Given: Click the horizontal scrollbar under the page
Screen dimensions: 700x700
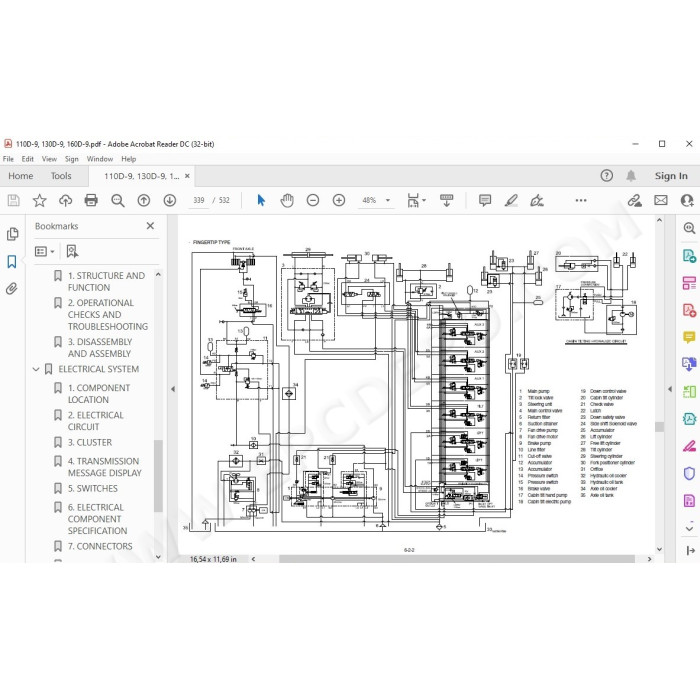Looking at the screenshot, I should pyautogui.click(x=457, y=559).
